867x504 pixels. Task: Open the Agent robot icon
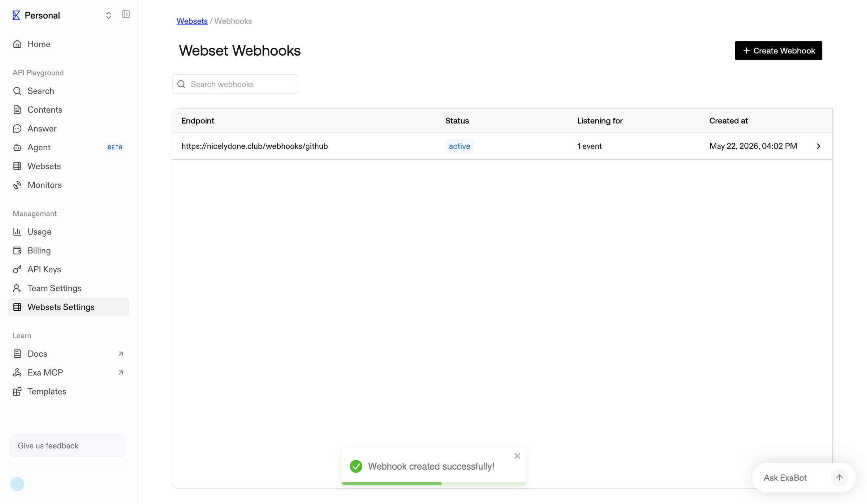[x=17, y=147]
